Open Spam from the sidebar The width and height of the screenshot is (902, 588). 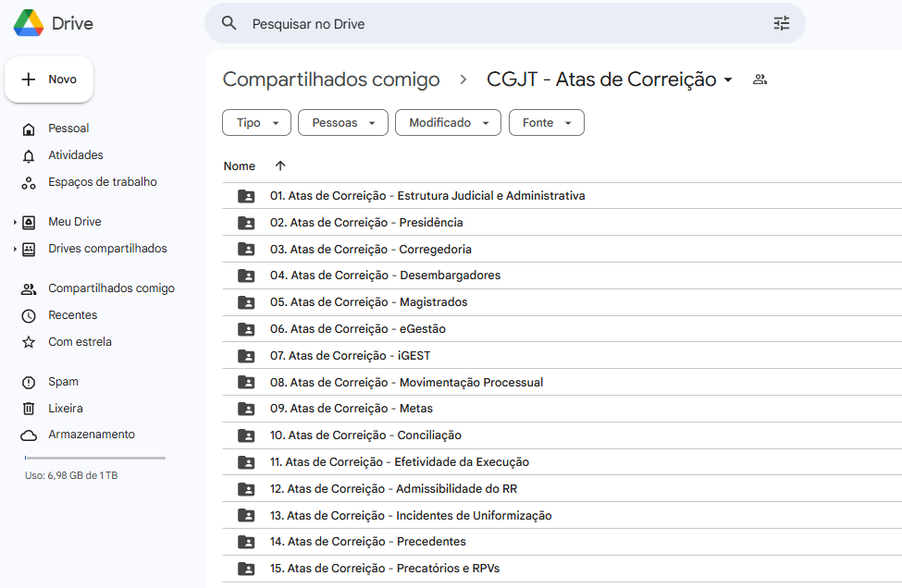click(63, 382)
